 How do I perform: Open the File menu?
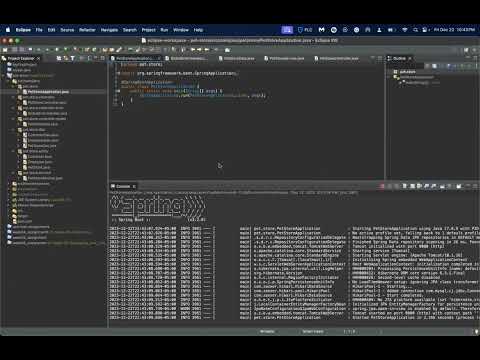[x=39, y=30]
